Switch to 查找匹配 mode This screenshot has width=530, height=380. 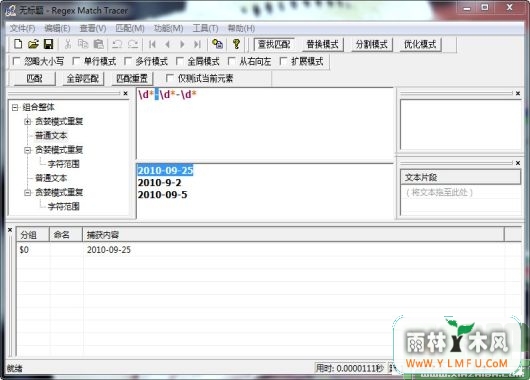point(274,44)
